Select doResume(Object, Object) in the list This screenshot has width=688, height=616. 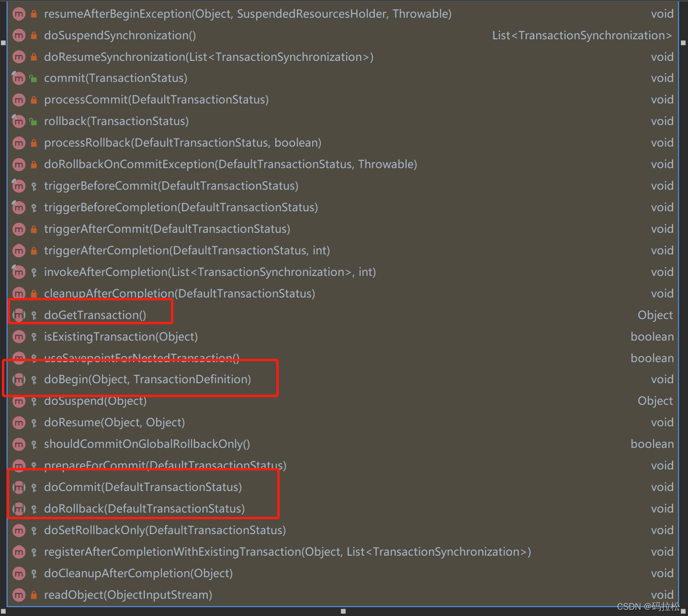[x=114, y=422]
